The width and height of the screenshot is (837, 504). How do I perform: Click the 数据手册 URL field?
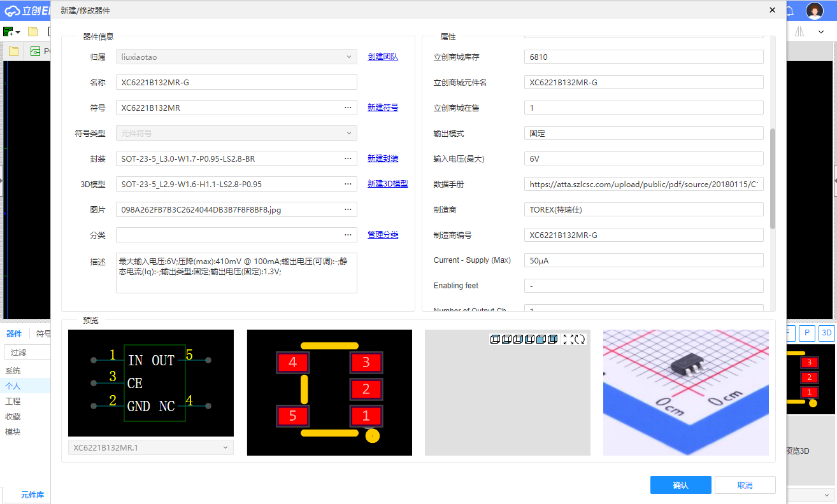click(x=643, y=184)
